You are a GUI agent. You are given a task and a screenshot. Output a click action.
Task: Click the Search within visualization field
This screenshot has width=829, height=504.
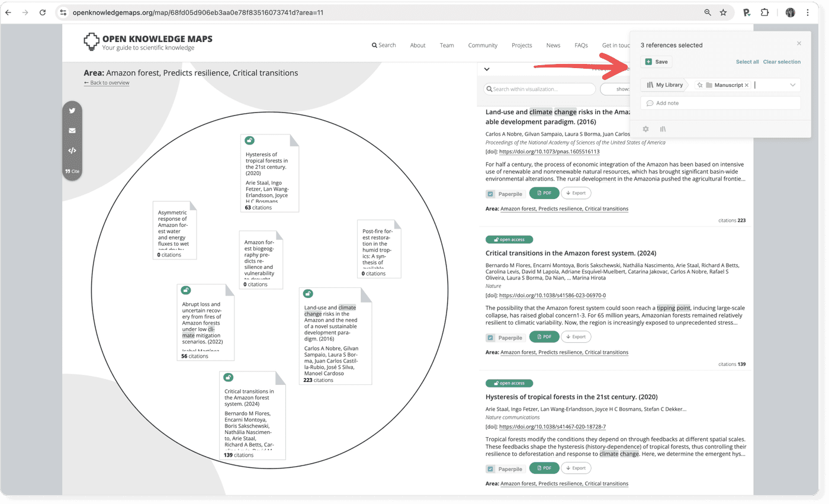point(539,89)
